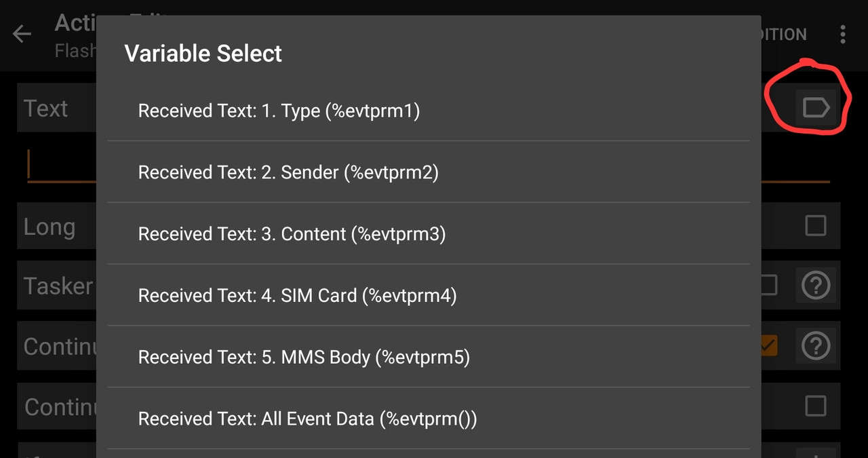Choose Received Text: 5. MMS Body
868x458 pixels.
coord(304,358)
